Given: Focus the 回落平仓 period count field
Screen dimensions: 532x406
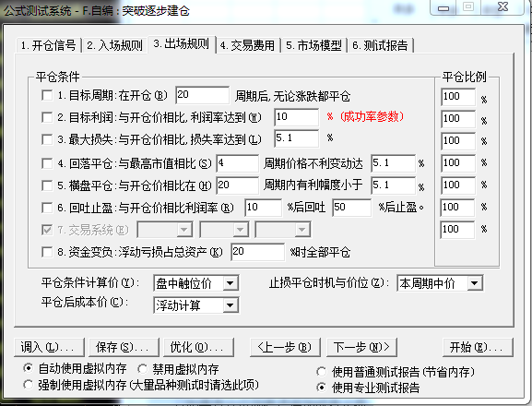Looking at the screenshot, I should (x=238, y=163).
